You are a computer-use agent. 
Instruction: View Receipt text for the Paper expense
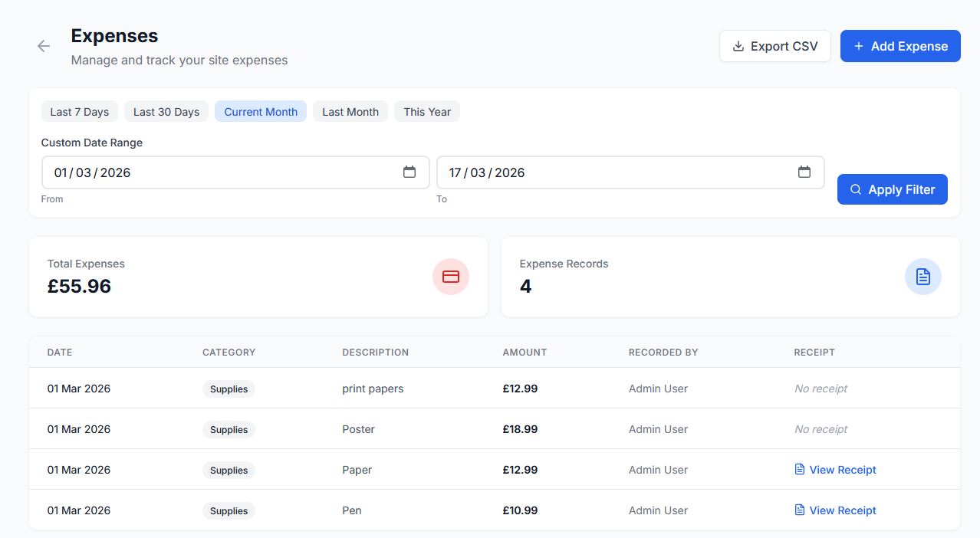(843, 470)
